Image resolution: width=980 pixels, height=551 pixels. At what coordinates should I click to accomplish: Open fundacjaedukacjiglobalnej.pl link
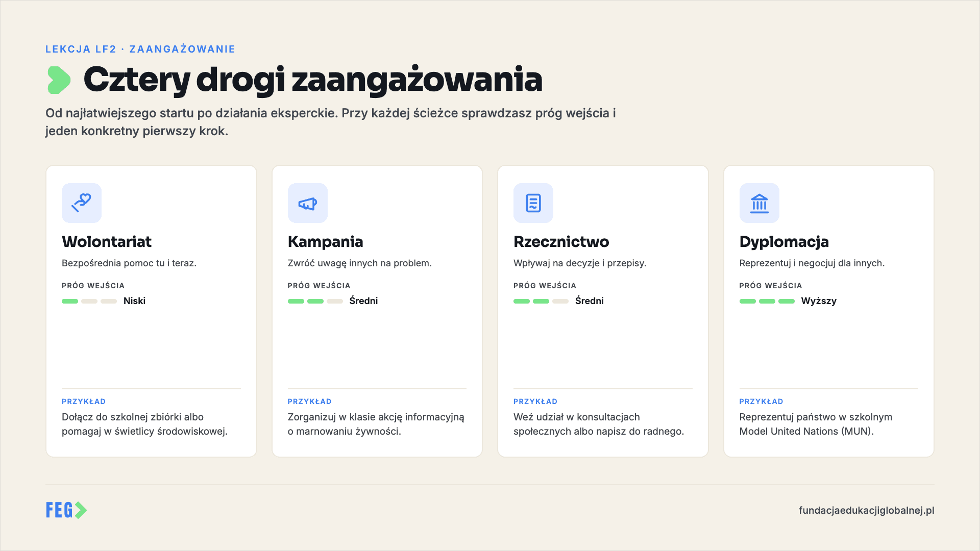tap(866, 510)
